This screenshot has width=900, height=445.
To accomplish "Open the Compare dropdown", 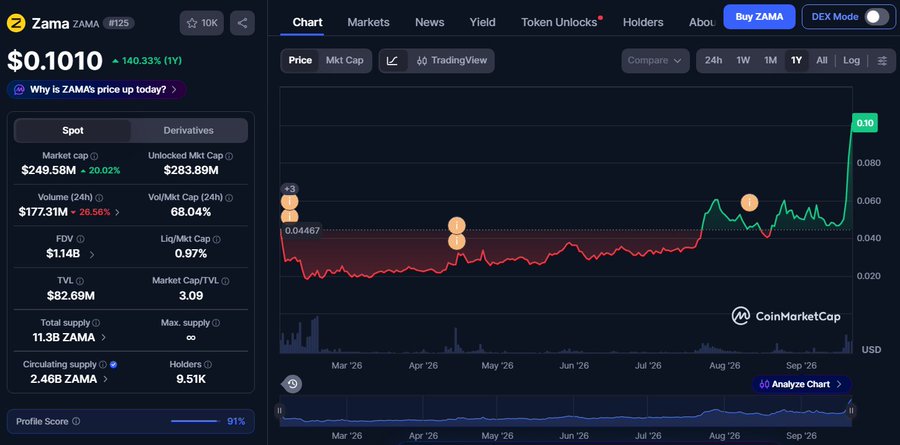I will click(655, 60).
